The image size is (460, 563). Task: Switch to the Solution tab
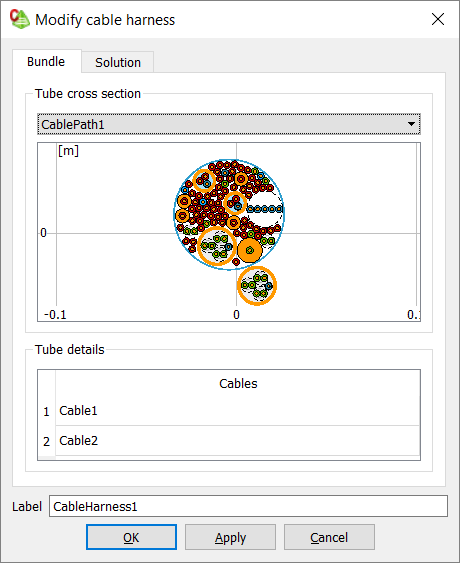coord(118,62)
